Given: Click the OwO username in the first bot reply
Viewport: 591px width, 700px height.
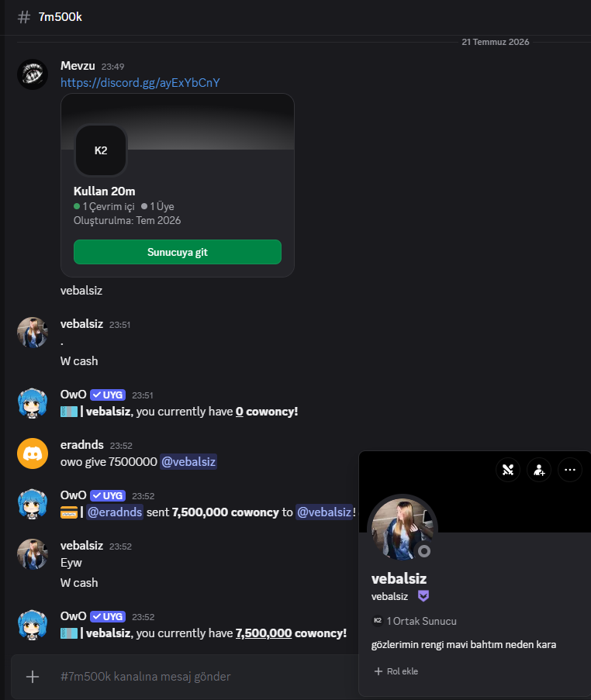Looking at the screenshot, I should pos(73,395).
